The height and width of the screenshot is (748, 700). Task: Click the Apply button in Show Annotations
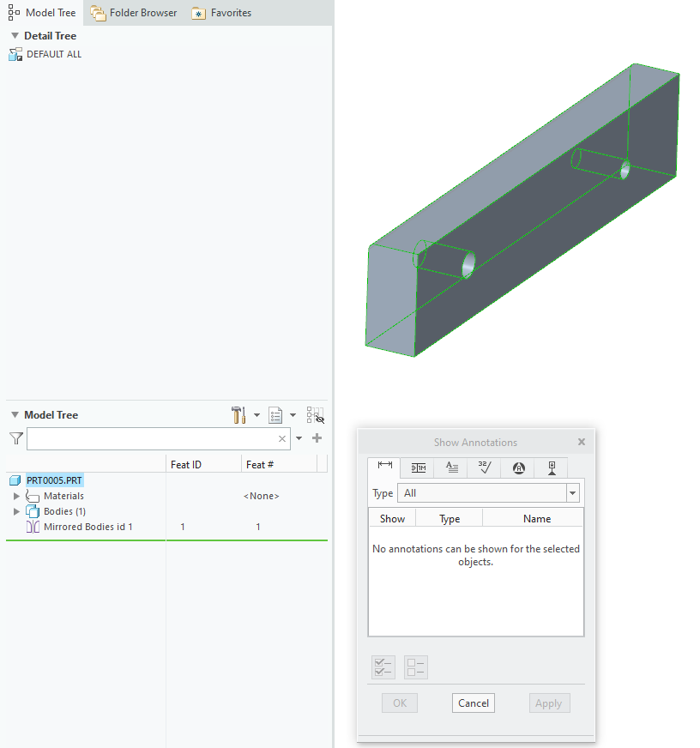(x=549, y=703)
